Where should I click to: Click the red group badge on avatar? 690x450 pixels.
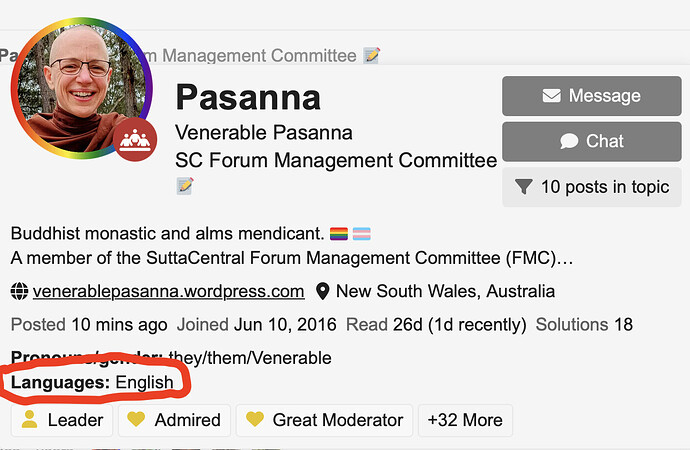(x=135, y=139)
